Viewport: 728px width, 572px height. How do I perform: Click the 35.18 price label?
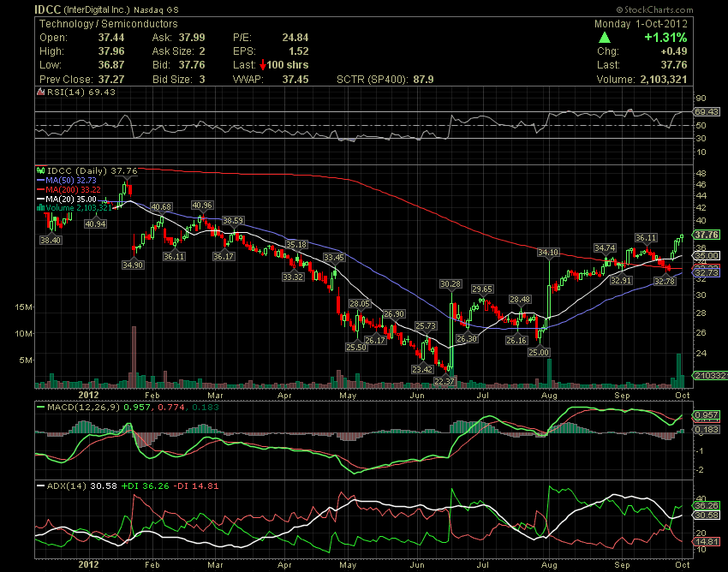tap(296, 245)
